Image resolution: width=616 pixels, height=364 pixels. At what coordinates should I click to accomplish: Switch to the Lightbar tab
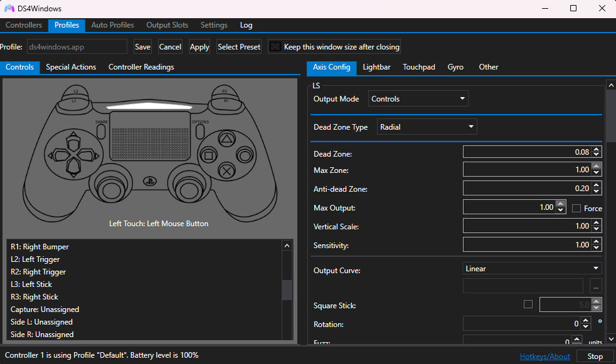coord(376,66)
